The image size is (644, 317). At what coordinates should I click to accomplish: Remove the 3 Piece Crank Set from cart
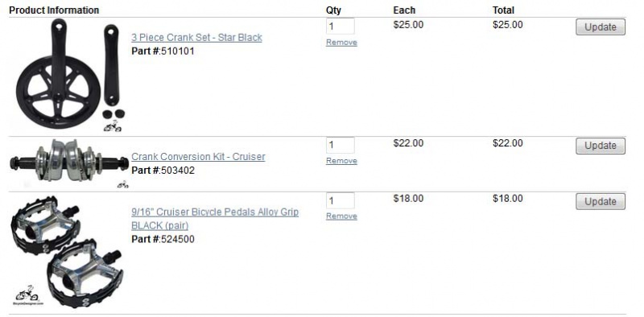point(341,43)
